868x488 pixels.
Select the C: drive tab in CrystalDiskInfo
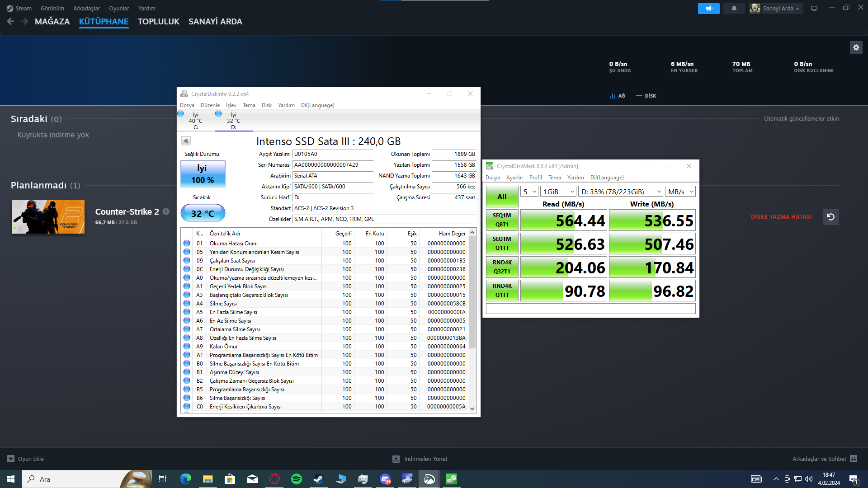[195, 121]
